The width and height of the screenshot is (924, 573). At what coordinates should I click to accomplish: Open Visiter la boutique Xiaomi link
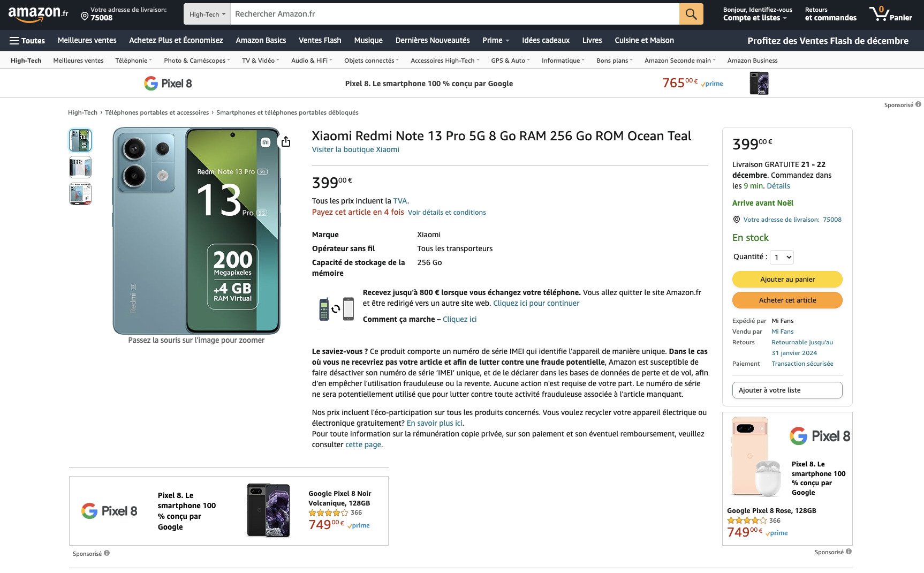[x=355, y=150]
